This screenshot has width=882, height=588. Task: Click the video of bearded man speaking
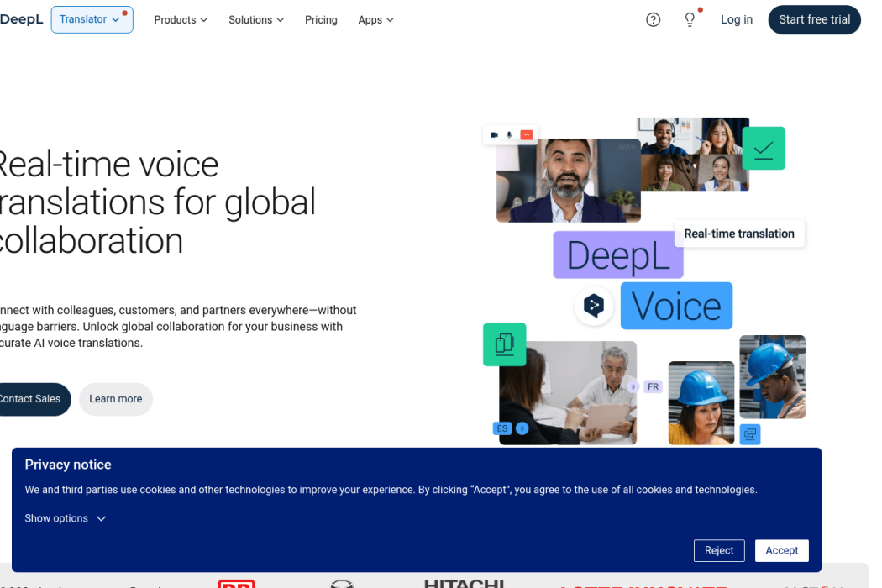pyautogui.click(x=568, y=181)
